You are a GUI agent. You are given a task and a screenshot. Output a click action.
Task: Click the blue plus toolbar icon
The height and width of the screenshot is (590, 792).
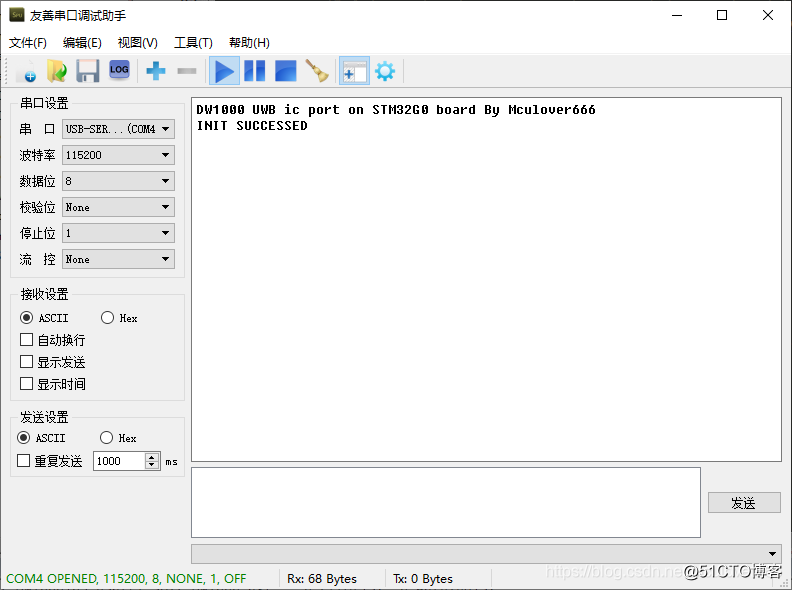156,71
